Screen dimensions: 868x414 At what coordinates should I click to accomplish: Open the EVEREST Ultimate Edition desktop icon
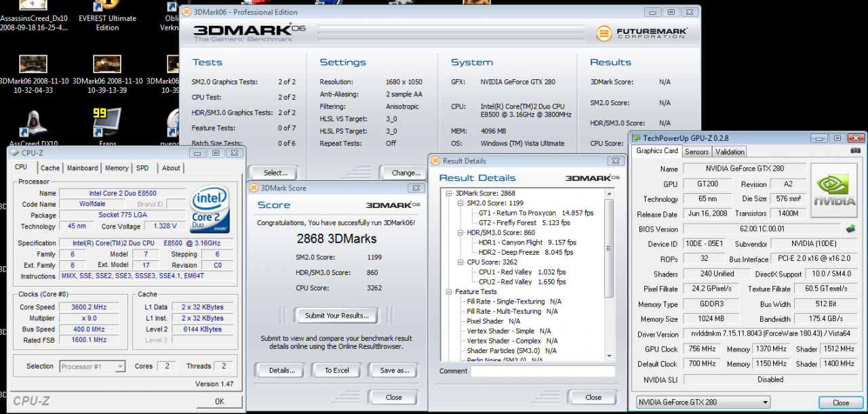107,15
